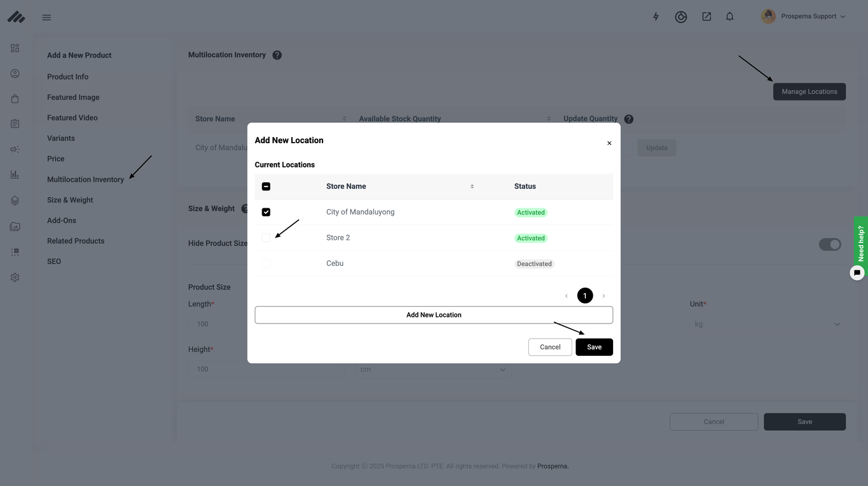Viewport: 868px width, 486px height.
Task: Open the settings gear in sidebar
Action: (15, 277)
